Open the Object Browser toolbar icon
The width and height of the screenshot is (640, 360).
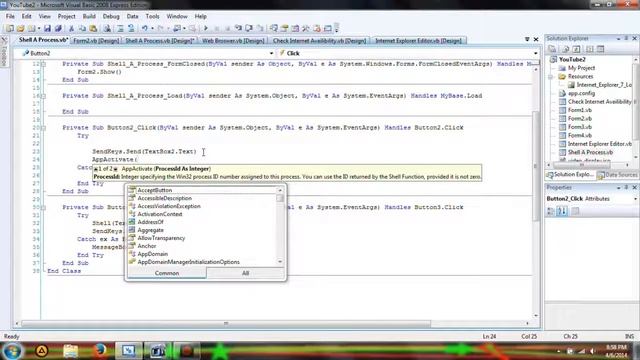(x=295, y=29)
